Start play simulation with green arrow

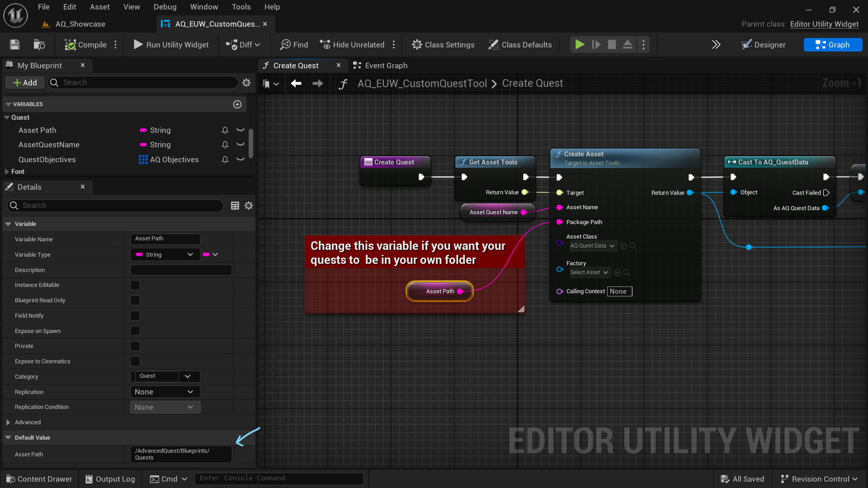point(580,45)
